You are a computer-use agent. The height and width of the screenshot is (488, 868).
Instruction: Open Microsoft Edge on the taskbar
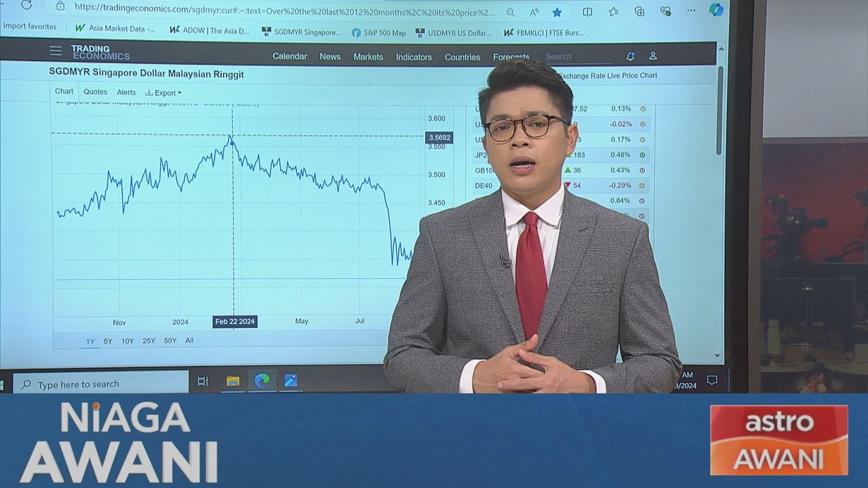[x=262, y=382]
